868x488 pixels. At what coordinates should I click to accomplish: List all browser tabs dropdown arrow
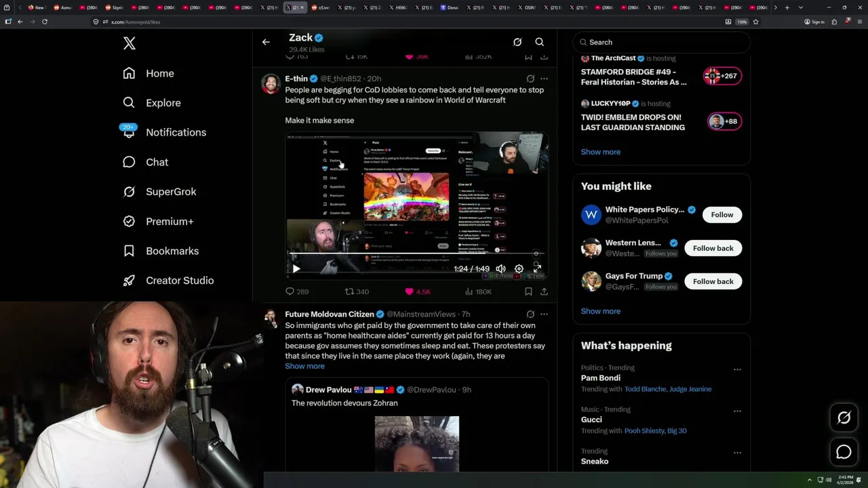point(800,7)
